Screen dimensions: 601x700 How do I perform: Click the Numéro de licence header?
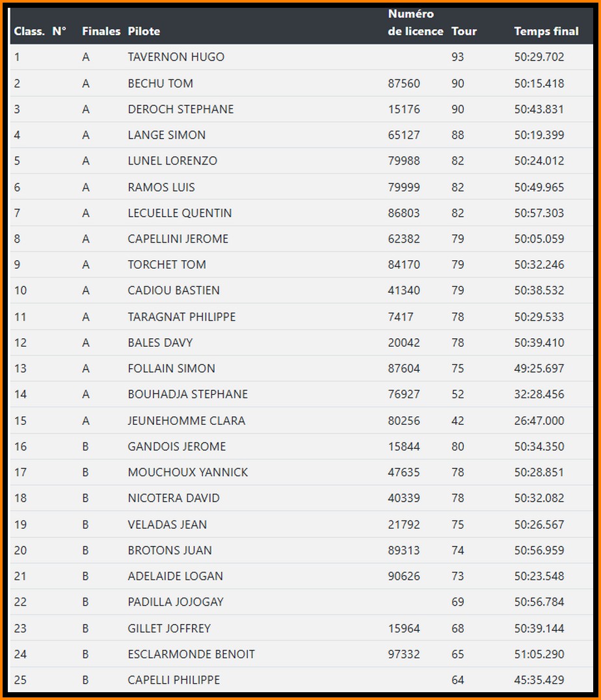click(415, 23)
